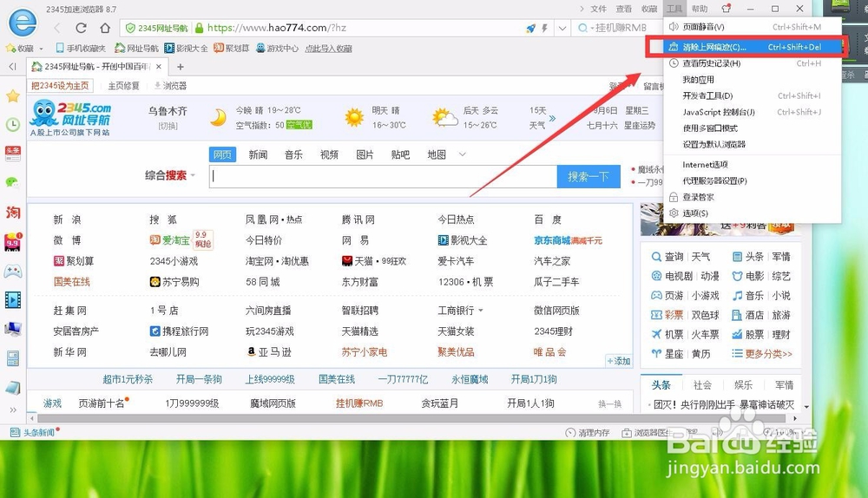
Task: Open the skin shirt icon in title bar
Action: (x=727, y=9)
